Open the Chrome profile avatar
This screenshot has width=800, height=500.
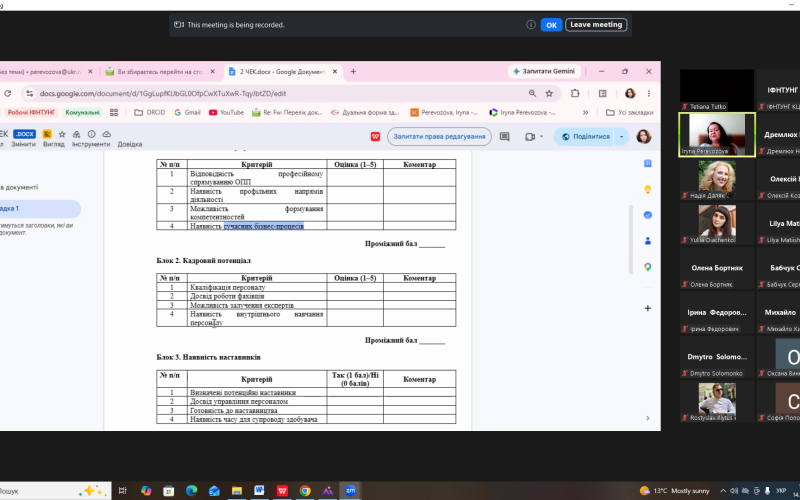click(630, 93)
